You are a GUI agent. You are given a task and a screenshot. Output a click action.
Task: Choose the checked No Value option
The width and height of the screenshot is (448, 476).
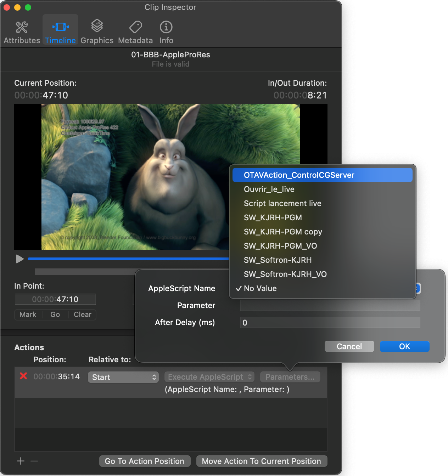[x=322, y=288]
